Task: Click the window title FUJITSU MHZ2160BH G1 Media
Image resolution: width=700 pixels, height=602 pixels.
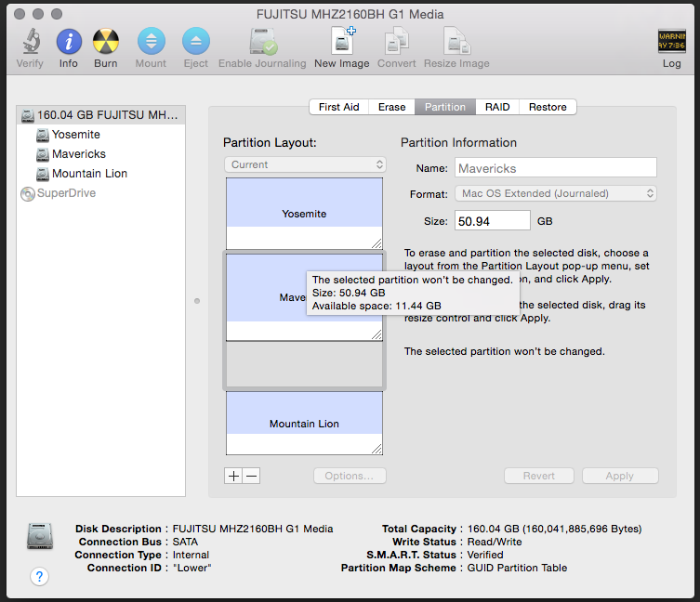Action: point(350,14)
